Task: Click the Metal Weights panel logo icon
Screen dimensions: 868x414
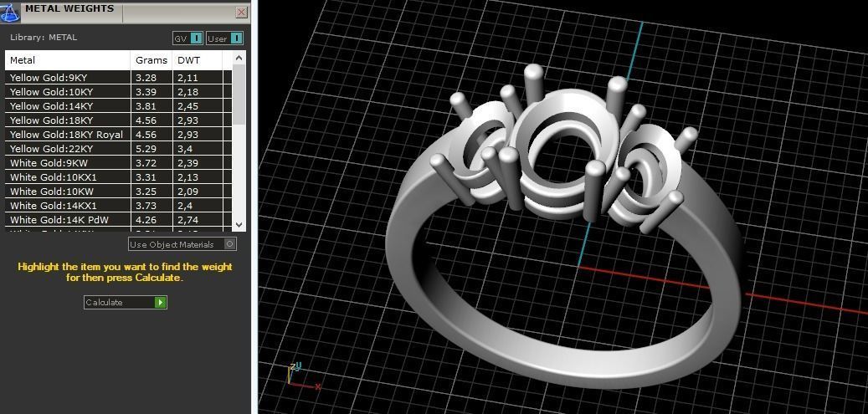Action: [x=11, y=13]
